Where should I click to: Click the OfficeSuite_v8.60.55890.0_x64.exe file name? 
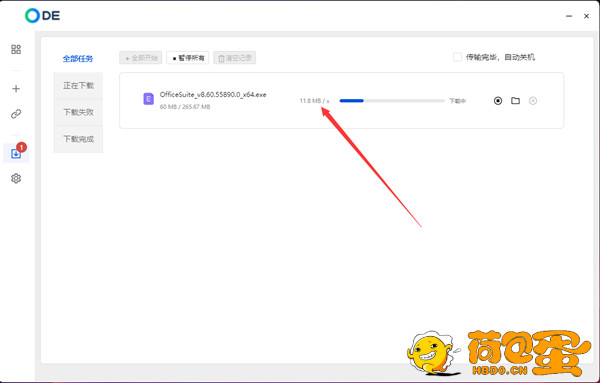coord(213,95)
